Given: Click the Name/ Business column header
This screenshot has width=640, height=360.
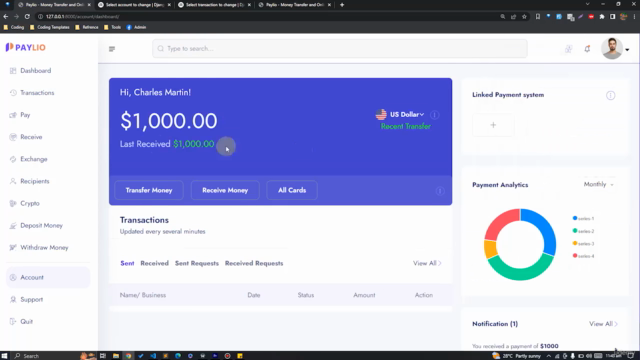Looking at the screenshot, I should pos(143,295).
